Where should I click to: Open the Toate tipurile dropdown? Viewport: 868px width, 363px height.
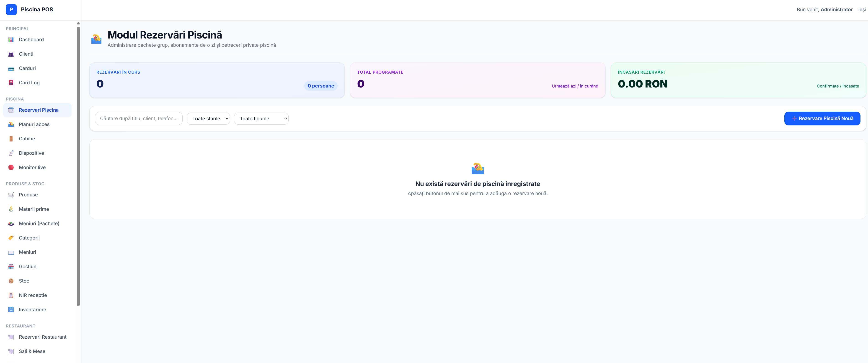point(261,118)
